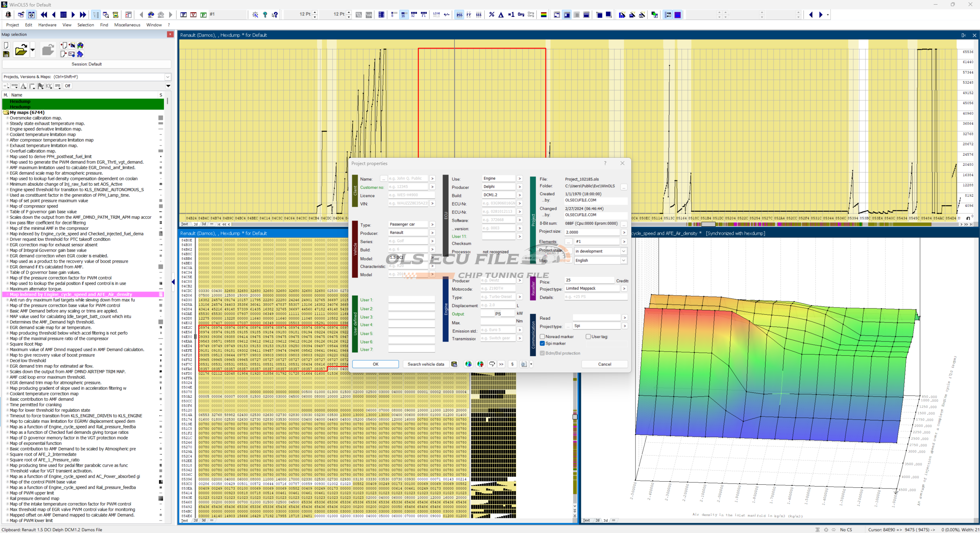Click the Price input field showing 25

[590, 280]
